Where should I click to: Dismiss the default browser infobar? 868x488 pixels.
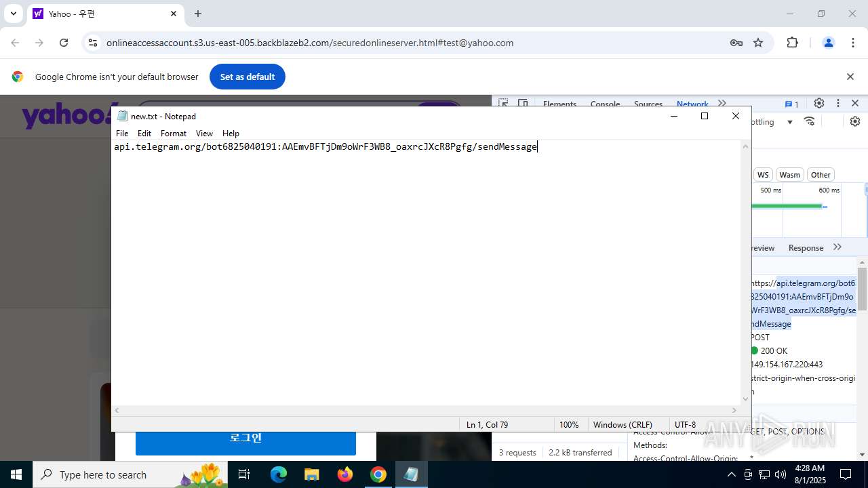tap(850, 77)
